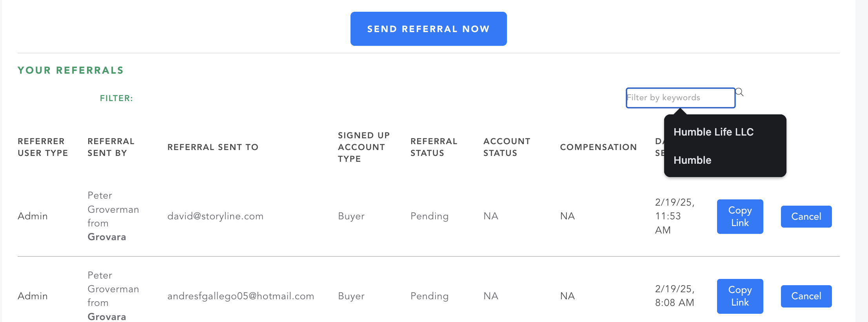Screen dimensions: 868x322
Task: Click the FILTER: label
Action: pos(116,98)
